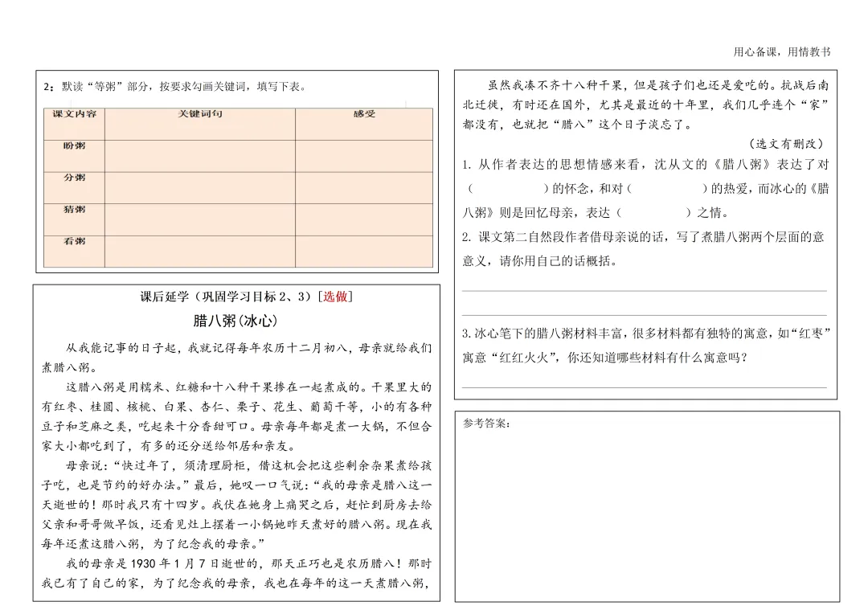Click the red 选做 label
Image resolution: width=868 pixels, height=614 pixels.
(335, 297)
